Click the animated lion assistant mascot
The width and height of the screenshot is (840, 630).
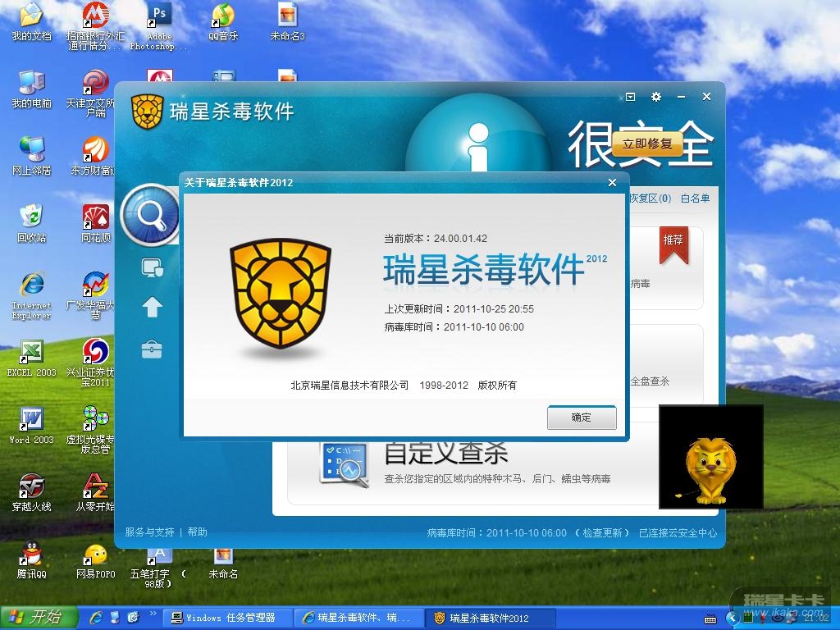pos(710,470)
